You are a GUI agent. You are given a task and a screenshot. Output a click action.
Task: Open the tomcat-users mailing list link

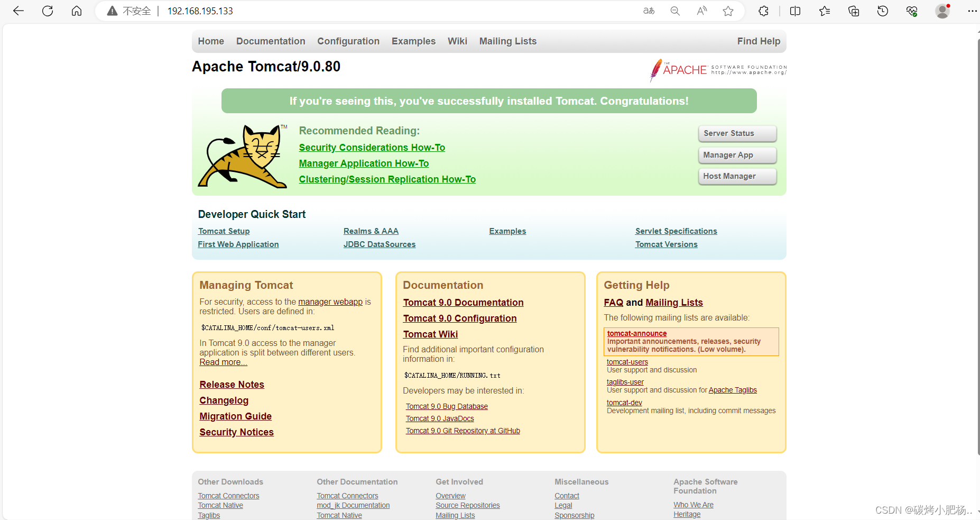627,362
